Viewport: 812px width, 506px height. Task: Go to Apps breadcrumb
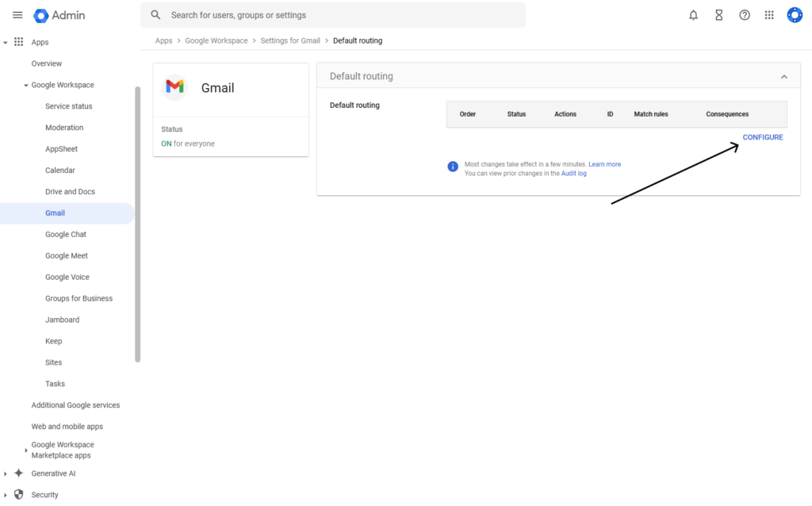coord(163,40)
